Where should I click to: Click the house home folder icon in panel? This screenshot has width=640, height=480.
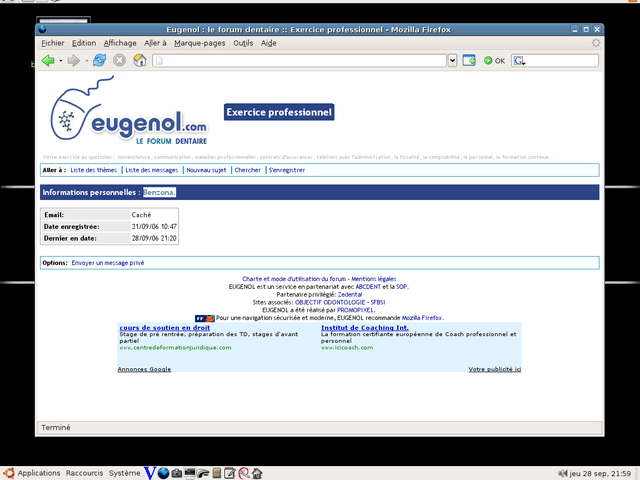(257, 473)
